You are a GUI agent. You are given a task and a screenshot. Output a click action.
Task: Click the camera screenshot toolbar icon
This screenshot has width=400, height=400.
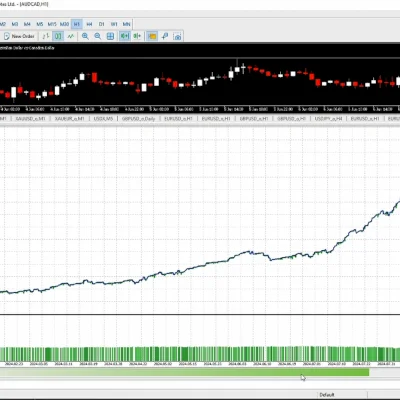click(x=178, y=36)
